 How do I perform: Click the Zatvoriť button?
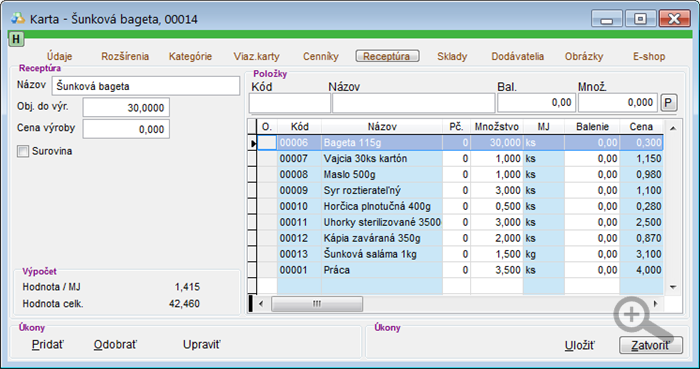tap(650, 345)
